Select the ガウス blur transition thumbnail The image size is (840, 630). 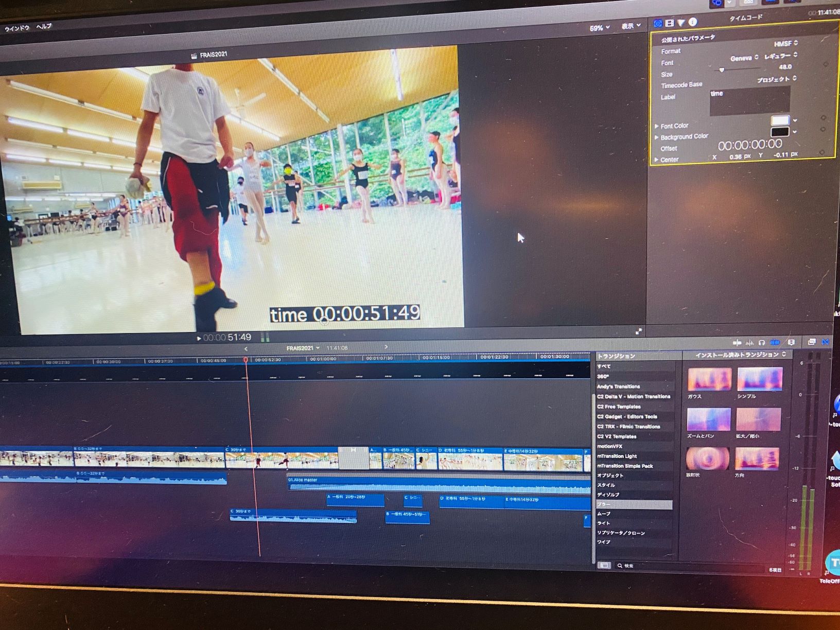pyautogui.click(x=709, y=379)
